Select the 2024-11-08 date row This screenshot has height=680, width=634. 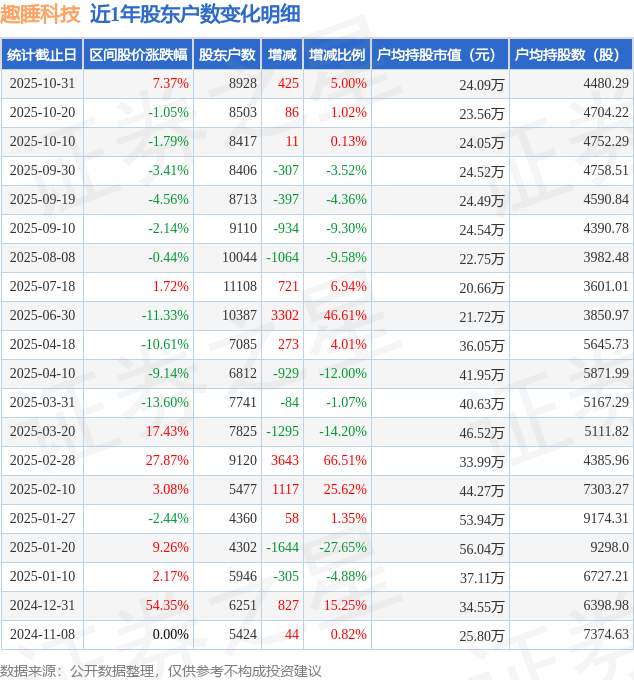pos(42,635)
